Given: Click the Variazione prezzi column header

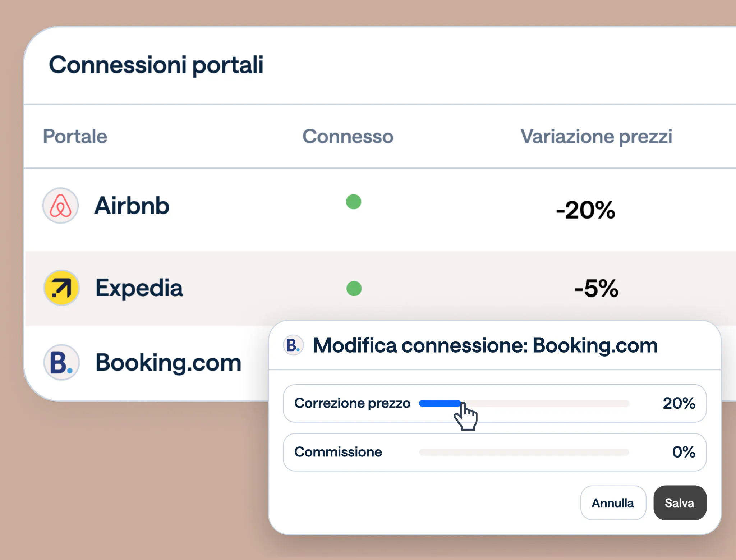Looking at the screenshot, I should (597, 137).
